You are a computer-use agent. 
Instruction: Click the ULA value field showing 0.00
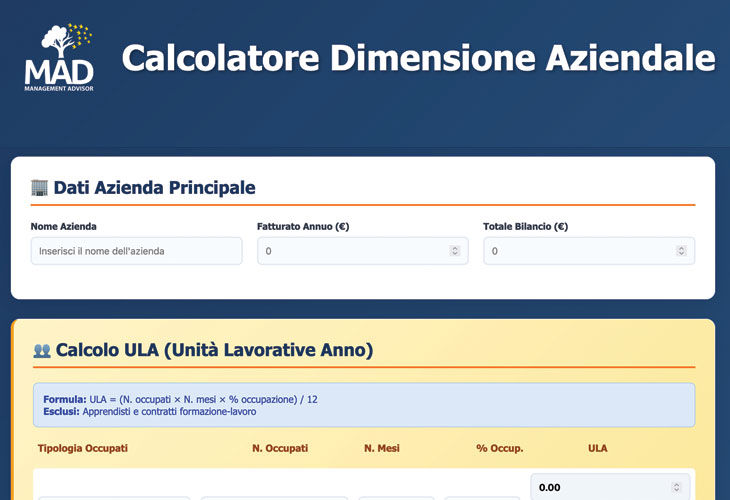[600, 488]
